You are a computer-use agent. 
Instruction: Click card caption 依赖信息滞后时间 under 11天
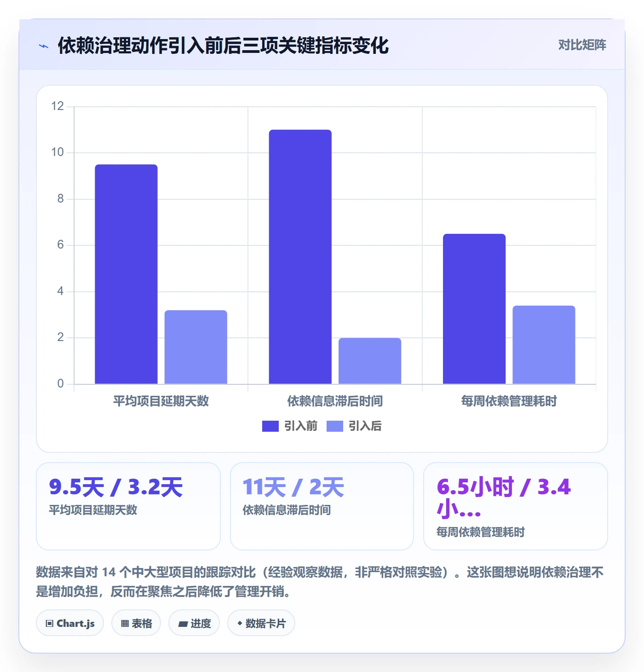click(287, 510)
